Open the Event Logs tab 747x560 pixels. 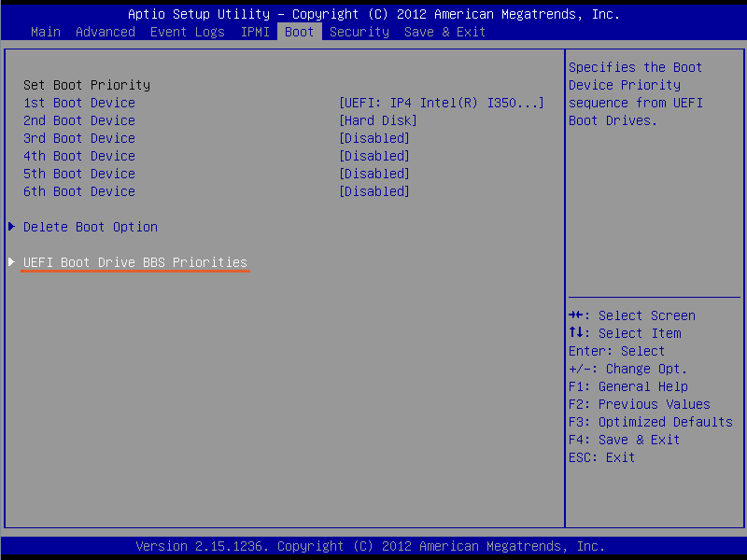(187, 32)
